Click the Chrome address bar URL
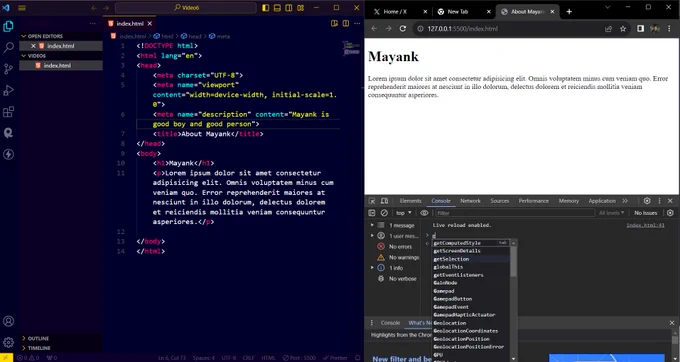 click(462, 29)
